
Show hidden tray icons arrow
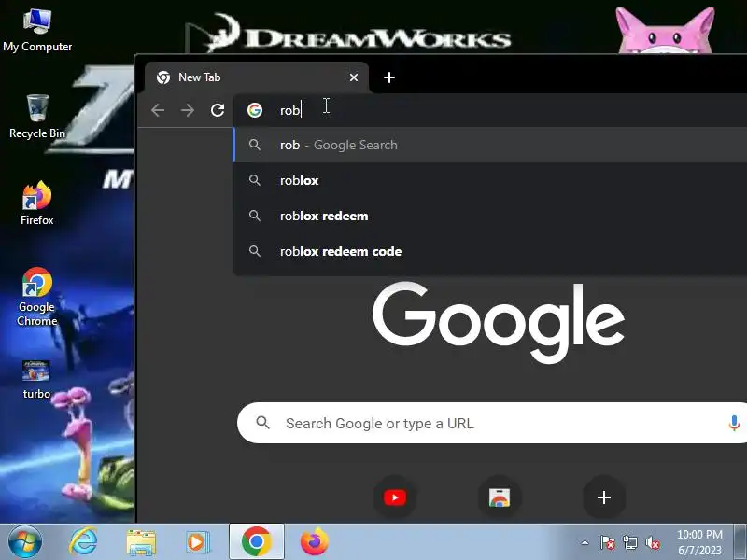pyautogui.click(x=585, y=542)
